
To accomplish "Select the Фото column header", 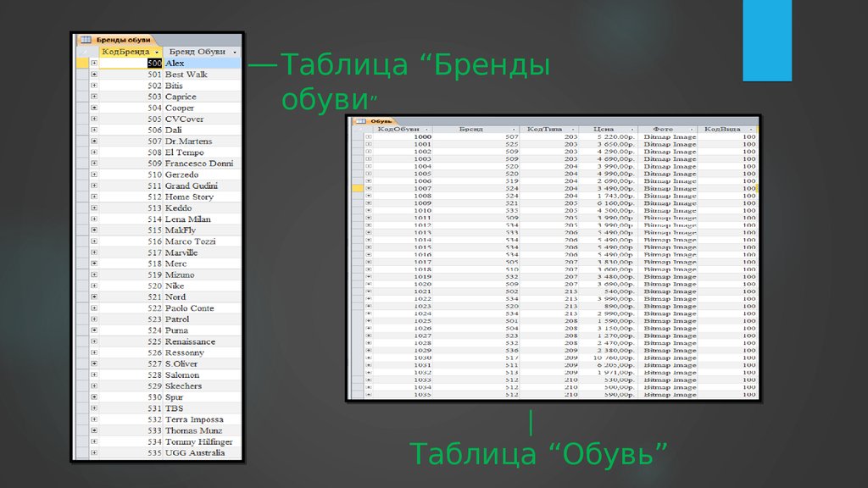I will (x=663, y=129).
